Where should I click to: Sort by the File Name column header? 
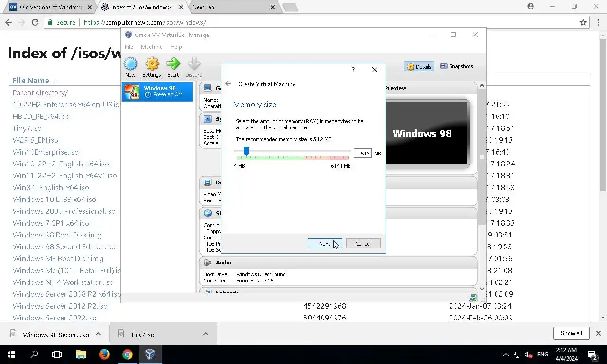[35, 80]
